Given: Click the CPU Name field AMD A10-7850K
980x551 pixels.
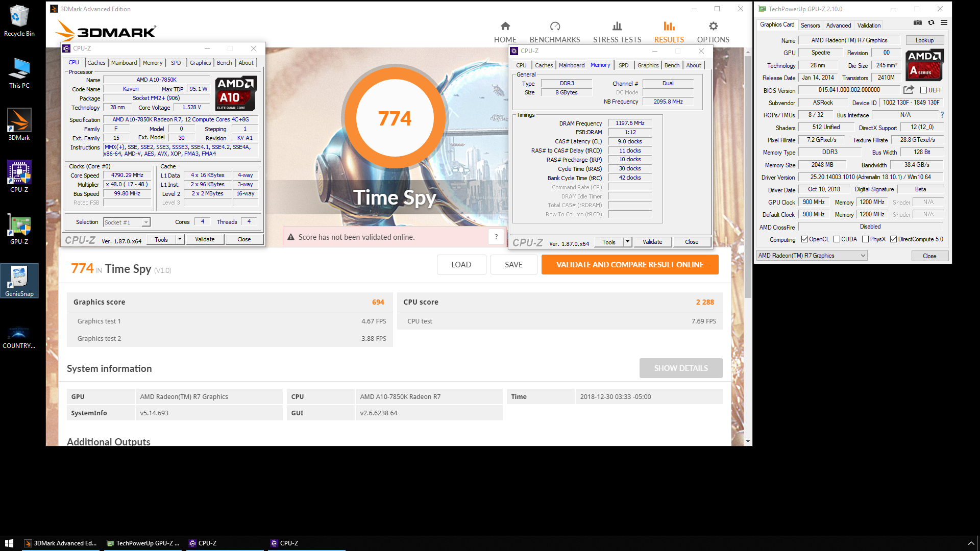Looking at the screenshot, I should [x=156, y=80].
